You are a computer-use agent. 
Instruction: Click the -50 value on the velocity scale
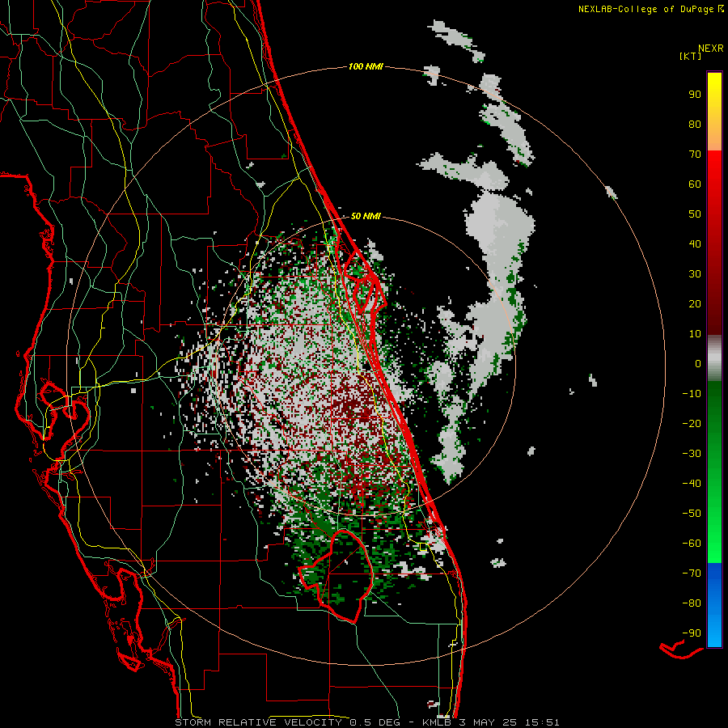(x=692, y=514)
